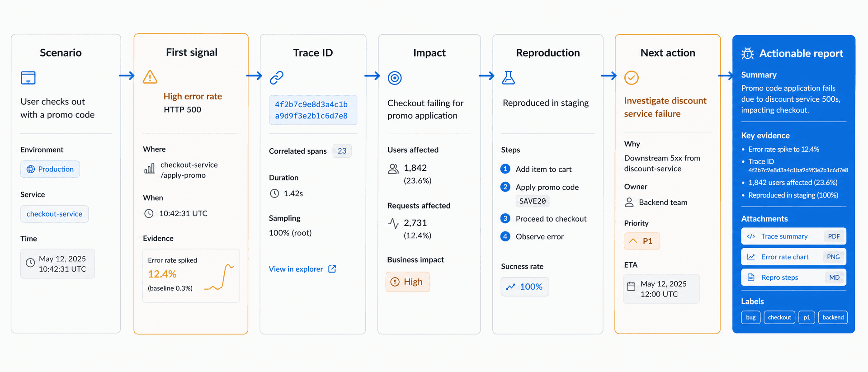Viewport: 868px width, 372px height.
Task: Click the external link icon beside View in explorer
Action: pyautogui.click(x=332, y=269)
